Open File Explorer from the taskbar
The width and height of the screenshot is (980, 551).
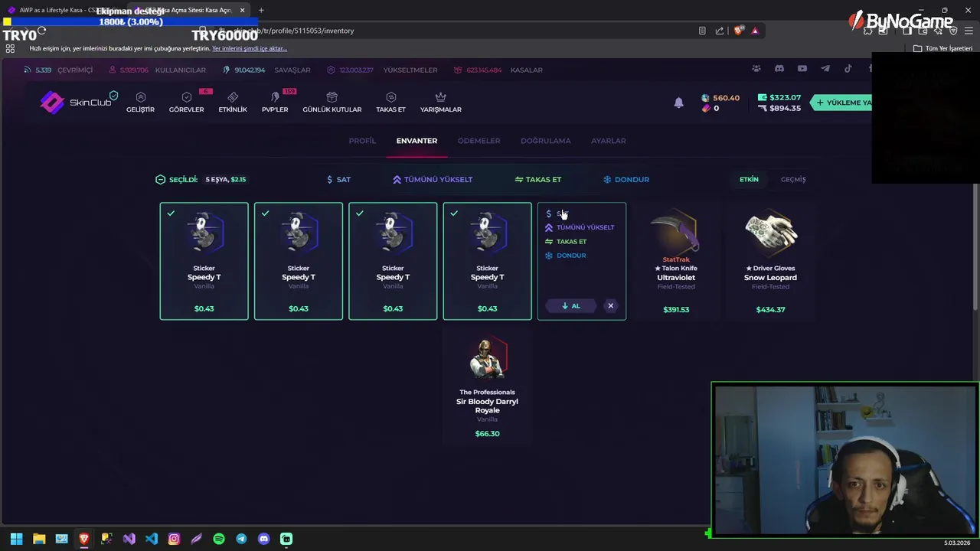pyautogui.click(x=39, y=539)
